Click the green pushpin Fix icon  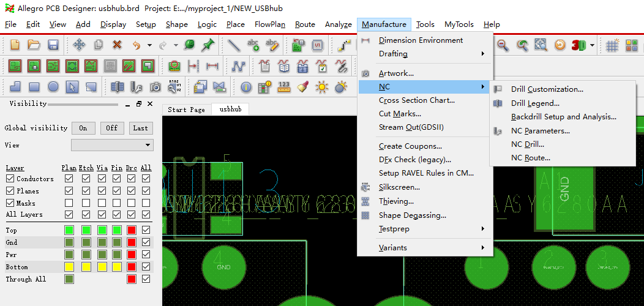click(x=208, y=45)
